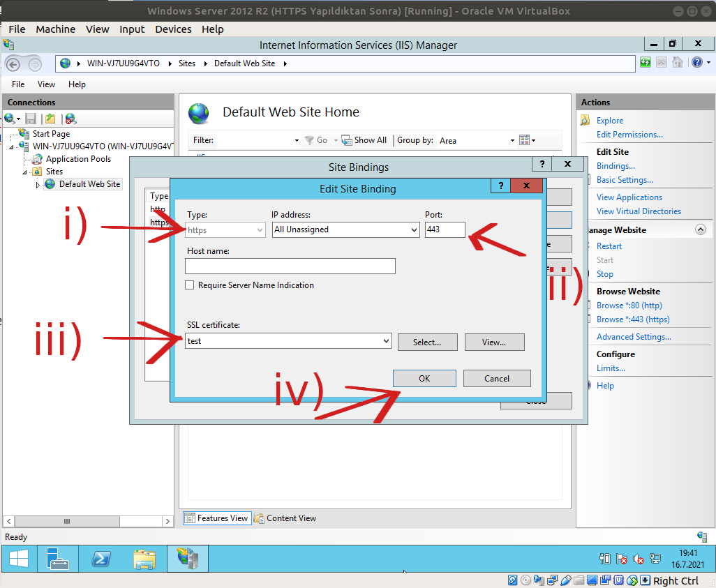Open Help with the blue question-mark icon
This screenshot has height=588, width=716.
tap(697, 63)
